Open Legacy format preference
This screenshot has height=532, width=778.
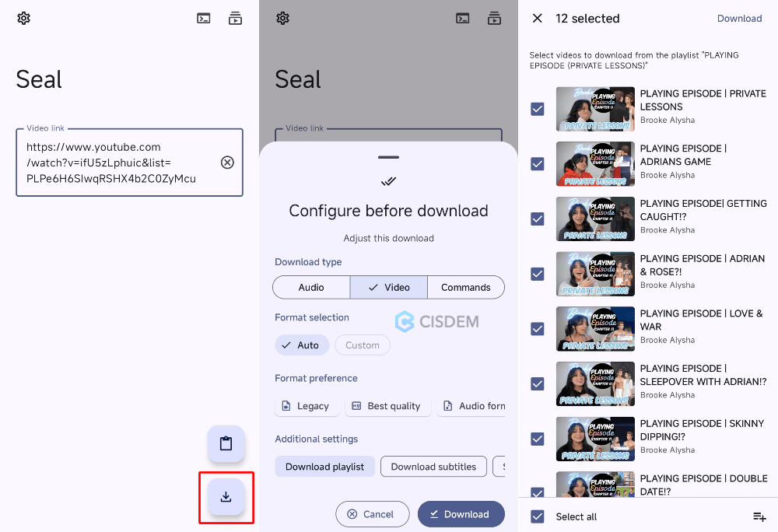point(307,406)
